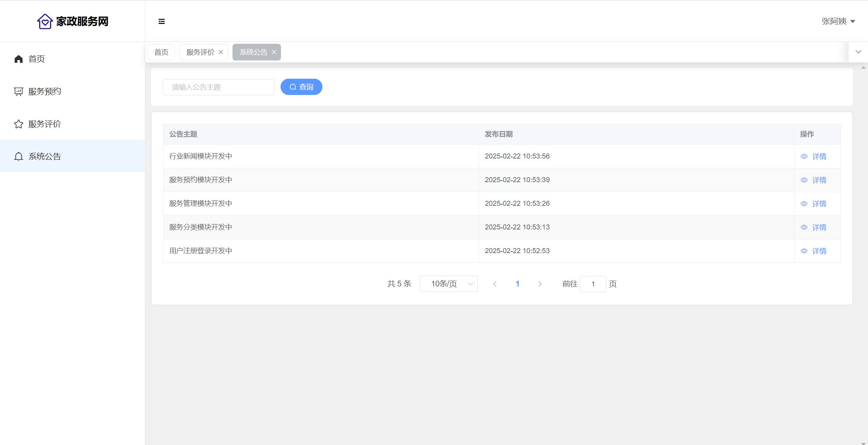The image size is (868, 445).
Task: Open 服务评价 star menu item
Action: click(45, 124)
